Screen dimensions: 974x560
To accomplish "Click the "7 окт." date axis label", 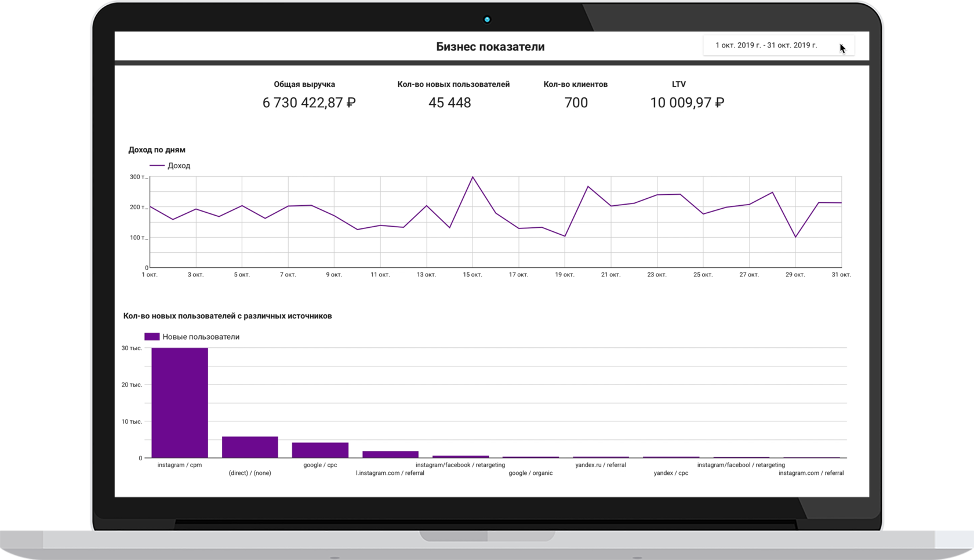I will [288, 275].
